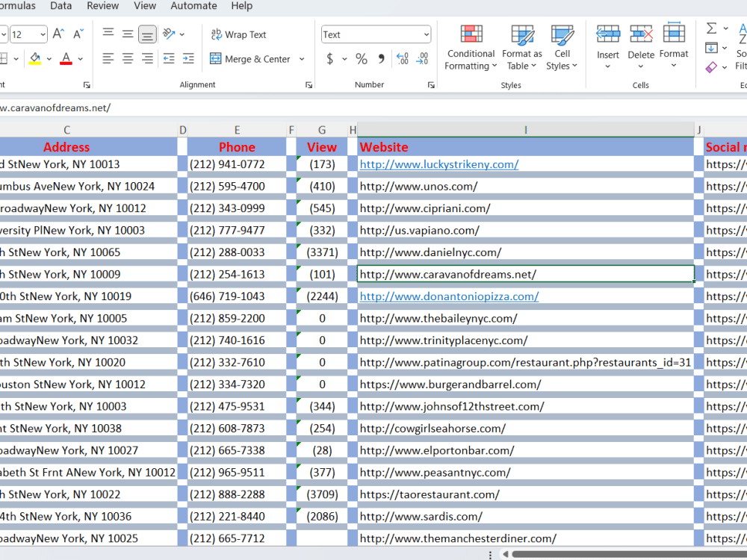Open the Automate tab
This screenshot has width=747, height=560.
coord(194,6)
